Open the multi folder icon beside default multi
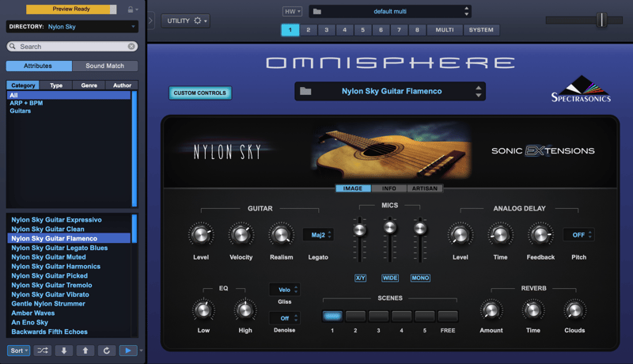The width and height of the screenshot is (633, 364). (x=317, y=11)
